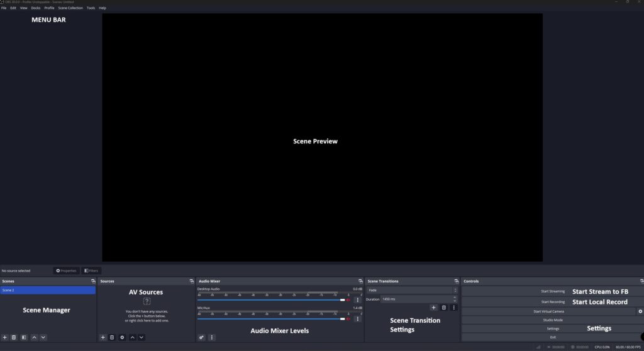The width and height of the screenshot is (644, 351).
Task: Open the Audio Mixer bottom three-dot menu
Action: point(212,337)
